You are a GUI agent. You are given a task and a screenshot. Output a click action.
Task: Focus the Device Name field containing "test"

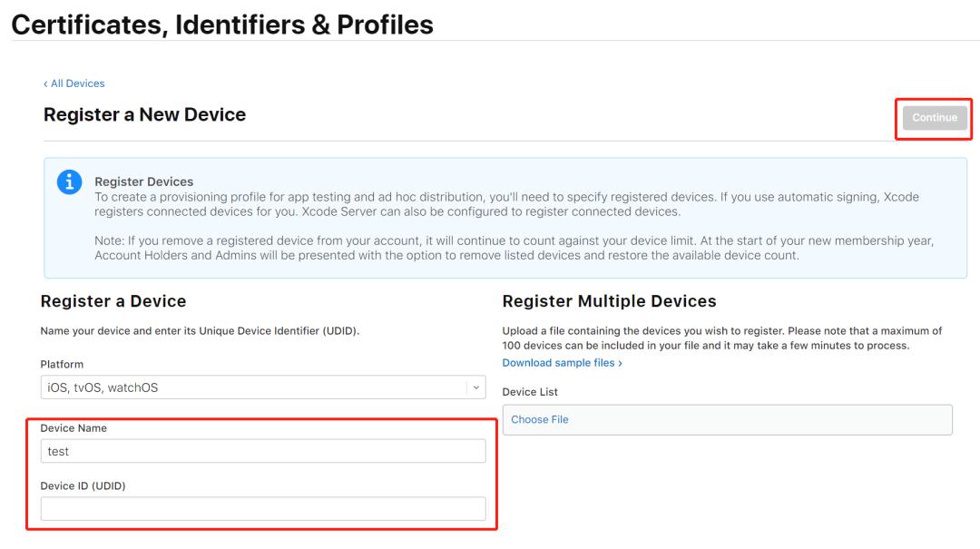point(263,451)
